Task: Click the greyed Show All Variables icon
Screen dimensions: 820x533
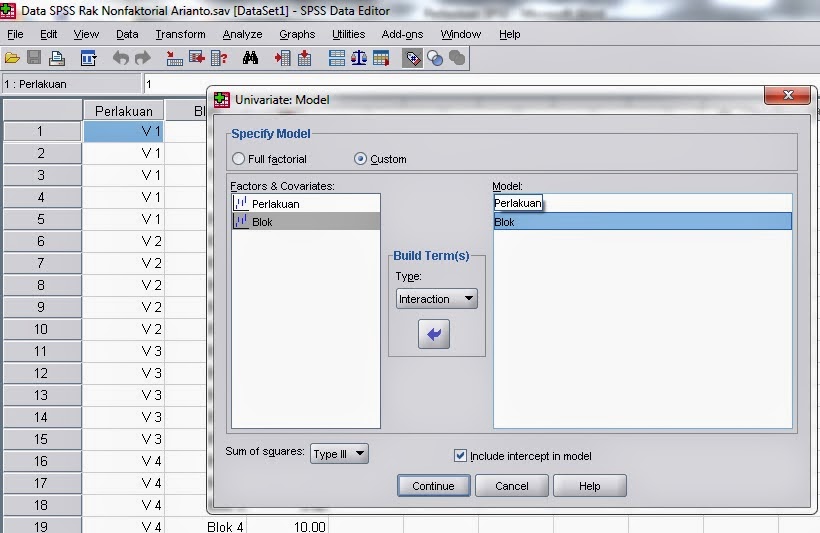Action: click(x=457, y=58)
